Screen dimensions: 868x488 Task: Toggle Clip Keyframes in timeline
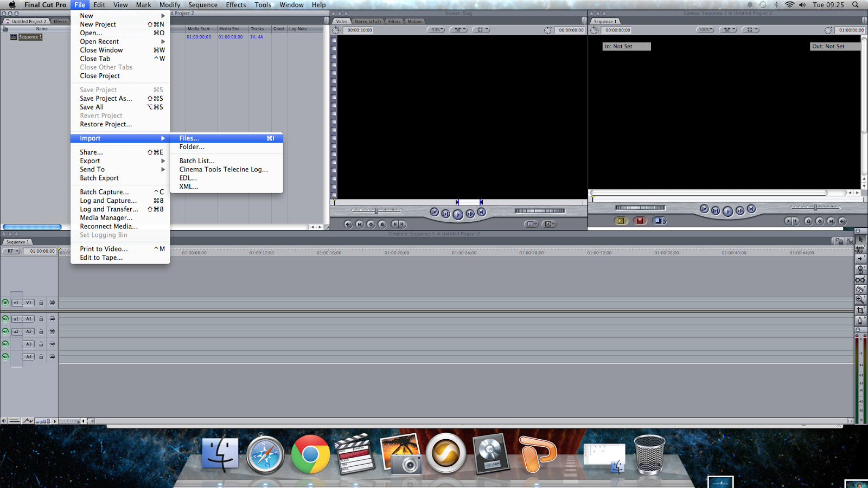click(x=15, y=421)
